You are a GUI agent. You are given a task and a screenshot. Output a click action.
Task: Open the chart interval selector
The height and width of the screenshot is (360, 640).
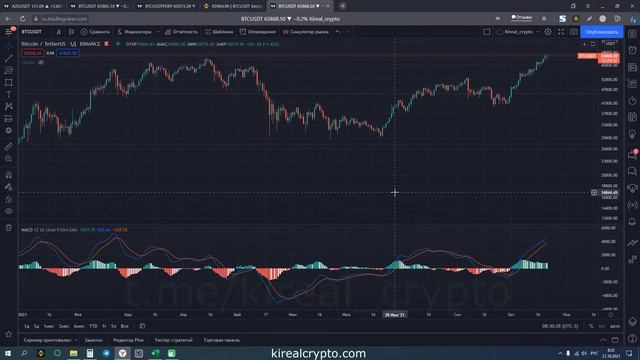click(58, 31)
